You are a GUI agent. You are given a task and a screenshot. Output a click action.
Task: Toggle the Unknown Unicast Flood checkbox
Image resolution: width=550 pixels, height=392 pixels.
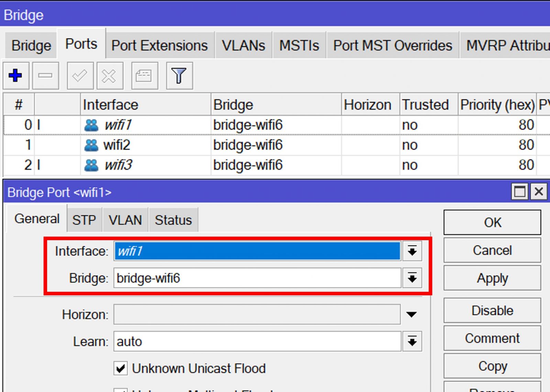(121, 369)
